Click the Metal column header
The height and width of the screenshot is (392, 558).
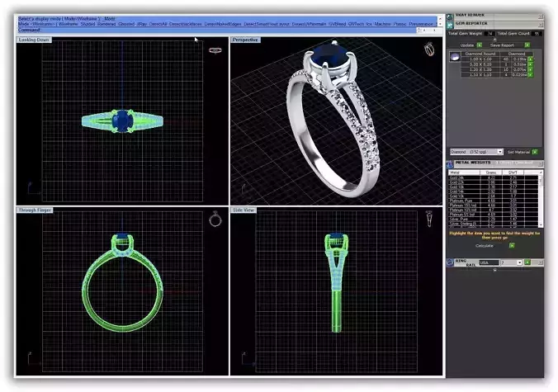[464, 172]
